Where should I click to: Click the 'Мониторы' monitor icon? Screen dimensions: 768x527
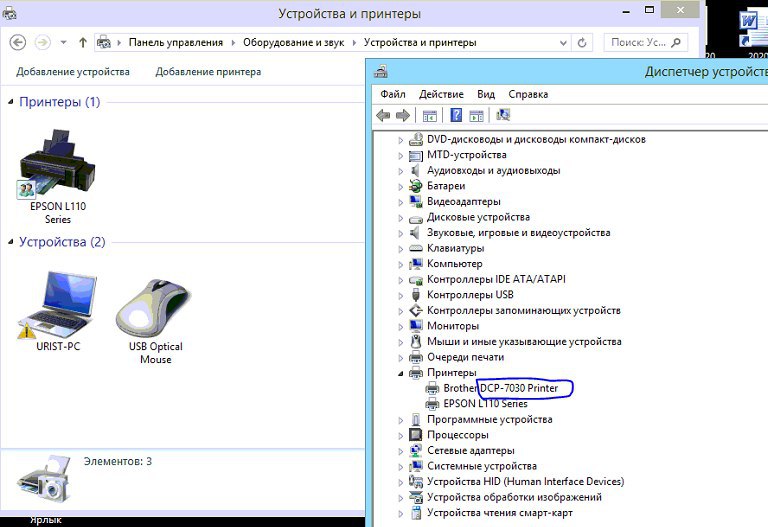[416, 326]
